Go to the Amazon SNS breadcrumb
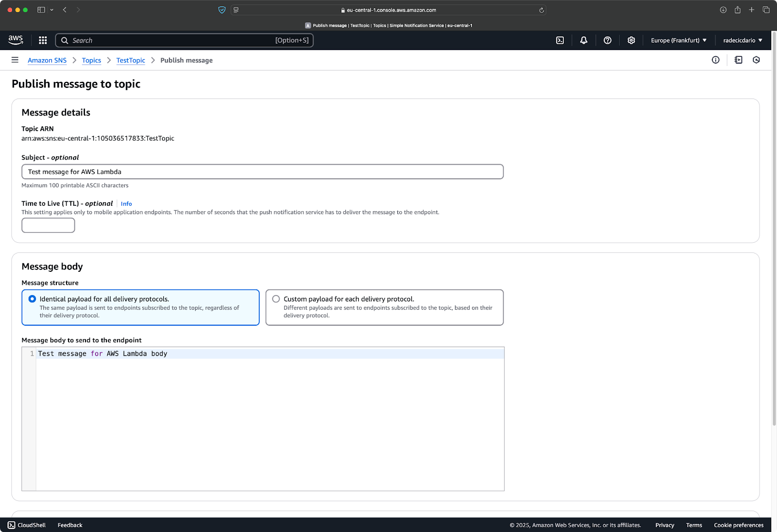 [47, 60]
